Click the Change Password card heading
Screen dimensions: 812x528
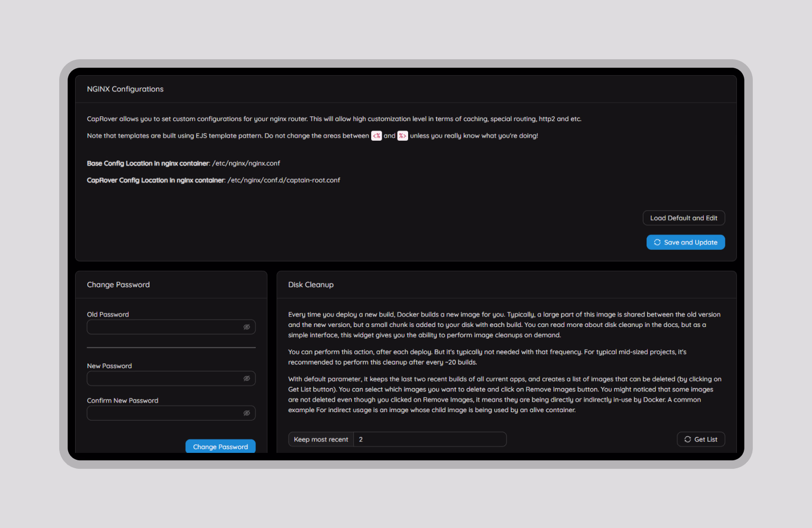click(118, 285)
